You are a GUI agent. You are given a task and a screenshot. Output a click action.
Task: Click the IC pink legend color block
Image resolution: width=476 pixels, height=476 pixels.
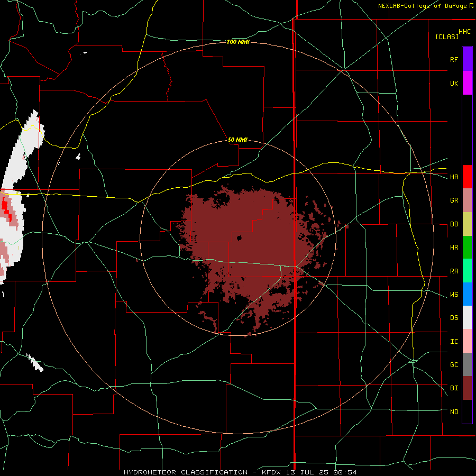pos(467,341)
